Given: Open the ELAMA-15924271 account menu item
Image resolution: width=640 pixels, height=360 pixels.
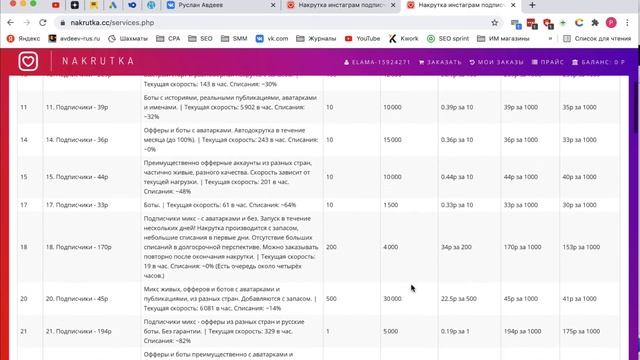Looking at the screenshot, I should pos(377,62).
